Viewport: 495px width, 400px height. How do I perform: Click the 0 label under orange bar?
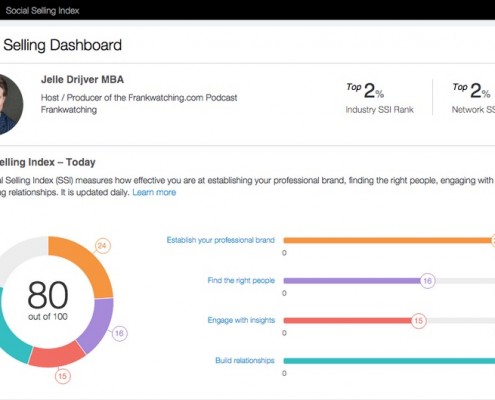(x=284, y=253)
